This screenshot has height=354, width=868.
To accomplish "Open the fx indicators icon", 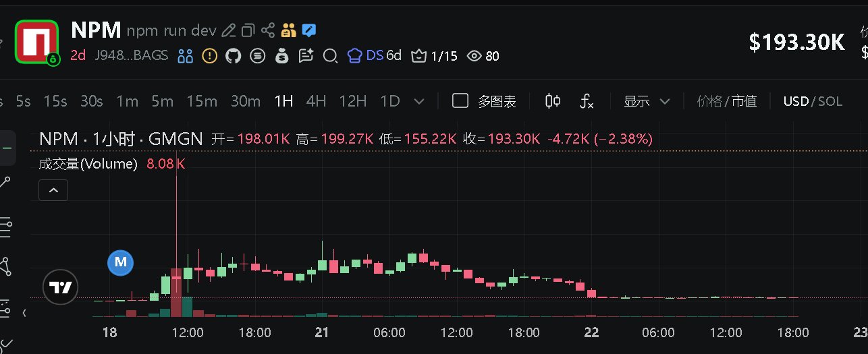I will click(587, 101).
